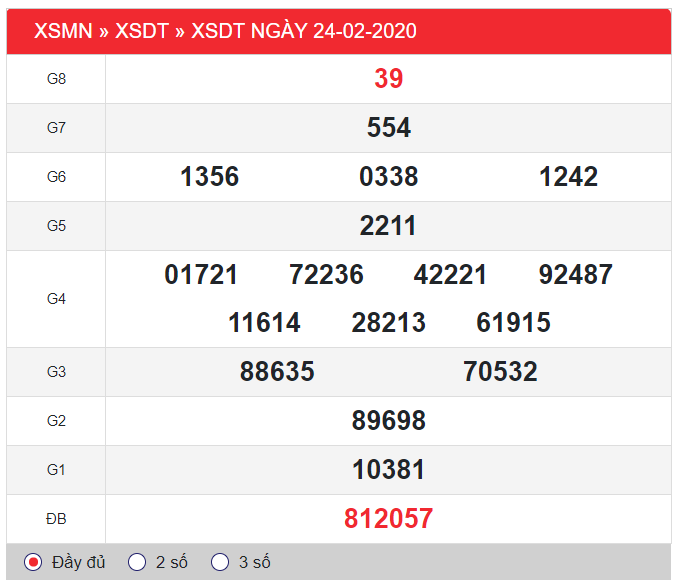Click the XSDT breadcrumb link
Image resolution: width=682 pixels, height=588 pixels.
pyautogui.click(x=143, y=31)
